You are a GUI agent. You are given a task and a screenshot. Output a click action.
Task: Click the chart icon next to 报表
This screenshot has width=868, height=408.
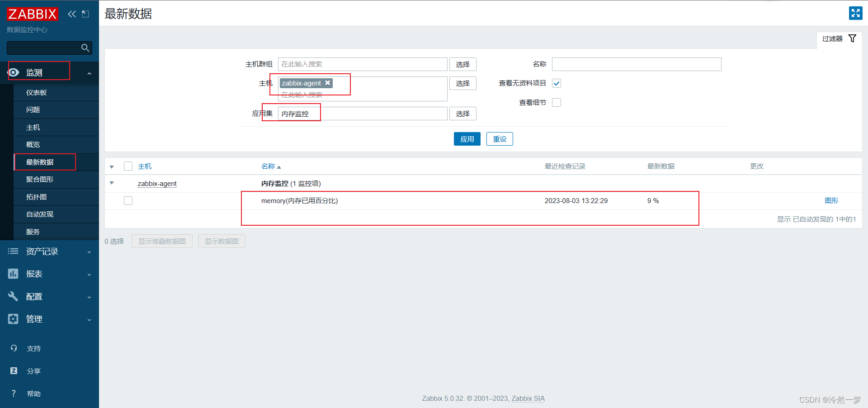13,274
